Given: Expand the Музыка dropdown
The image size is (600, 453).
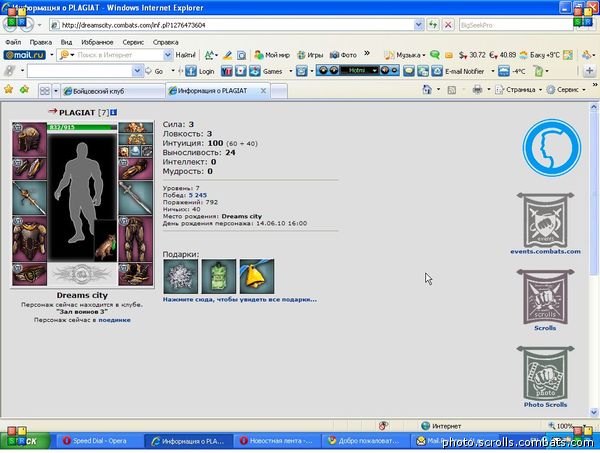Looking at the screenshot, I should pos(424,55).
